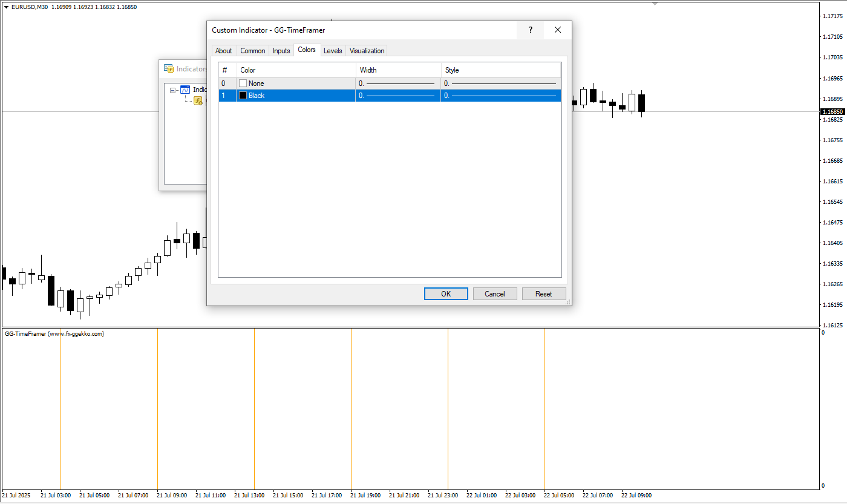Click the None color swatch in row 0

[x=243, y=83]
